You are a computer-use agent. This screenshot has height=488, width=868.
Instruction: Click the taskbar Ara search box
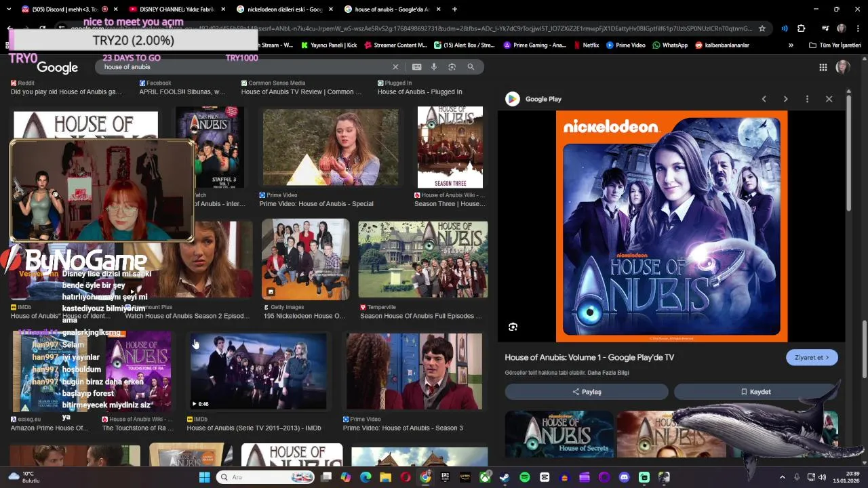click(267, 477)
